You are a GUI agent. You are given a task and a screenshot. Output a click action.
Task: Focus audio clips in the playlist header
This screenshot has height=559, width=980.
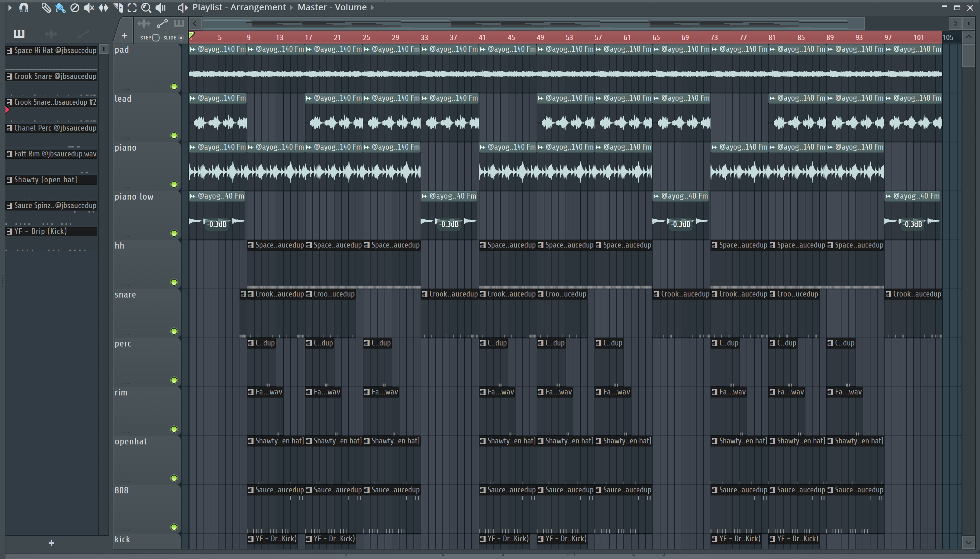[144, 24]
